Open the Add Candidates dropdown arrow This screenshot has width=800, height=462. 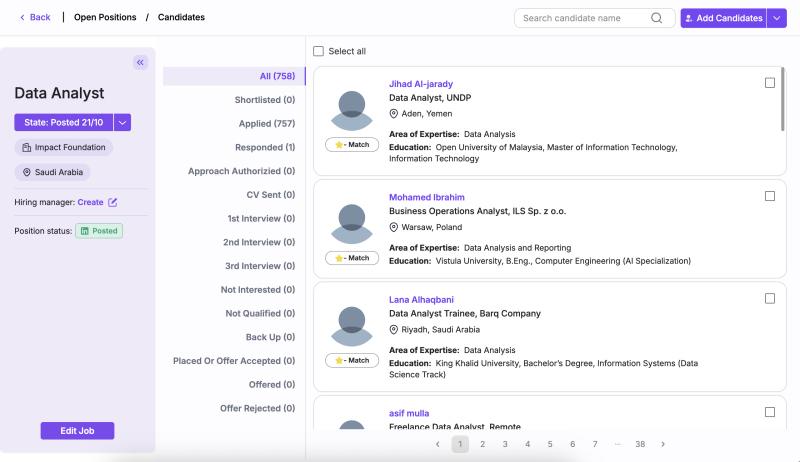[x=777, y=18]
